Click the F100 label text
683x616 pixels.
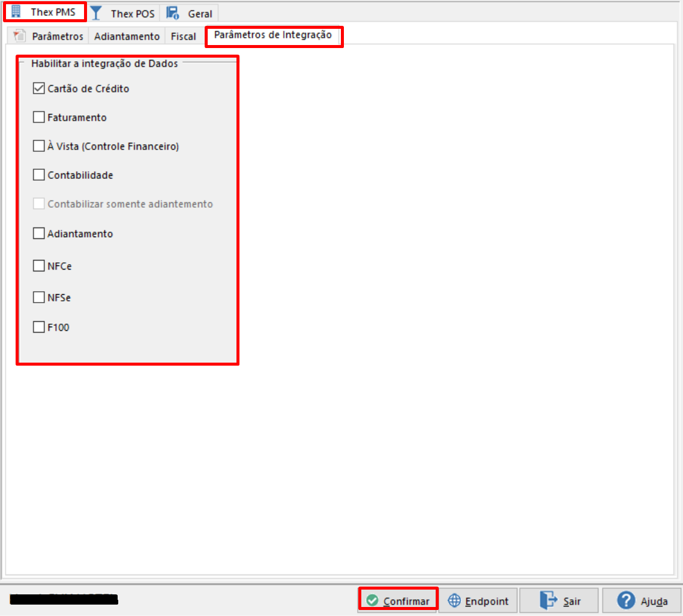(58, 328)
